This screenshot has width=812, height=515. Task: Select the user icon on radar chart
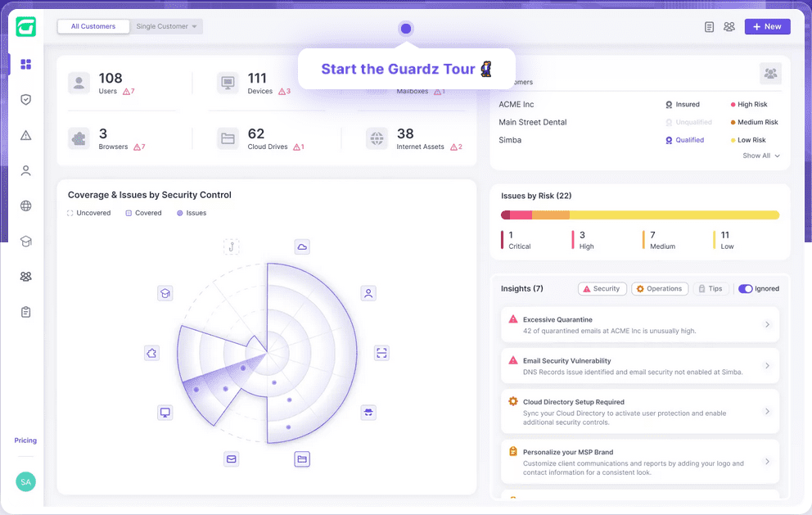tap(368, 293)
